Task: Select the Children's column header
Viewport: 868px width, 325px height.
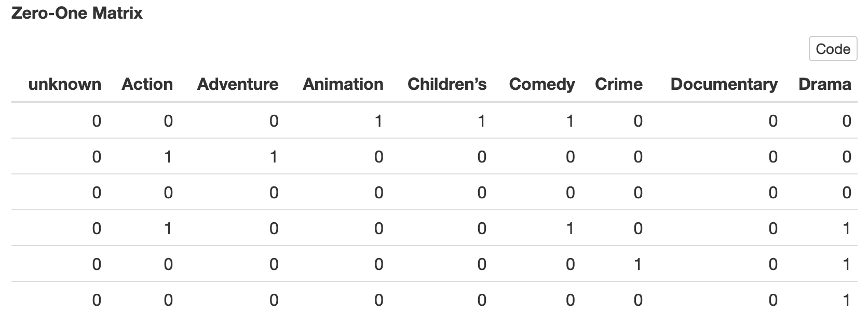Action: pos(447,84)
